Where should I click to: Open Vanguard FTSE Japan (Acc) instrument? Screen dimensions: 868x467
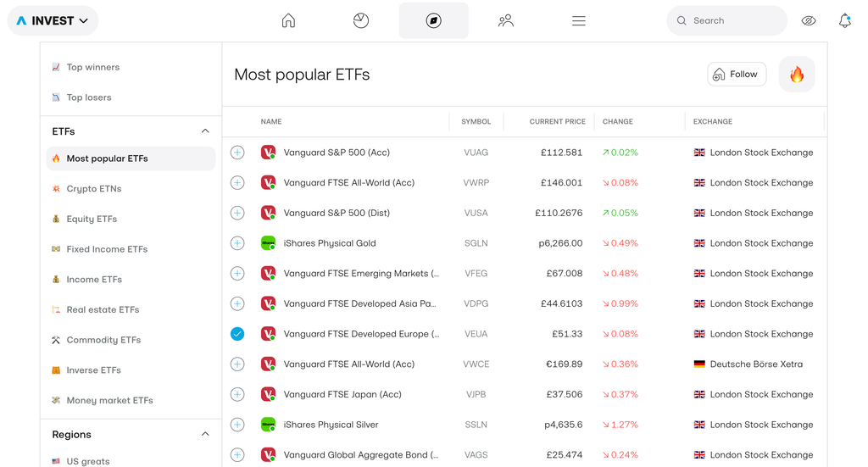tap(342, 394)
